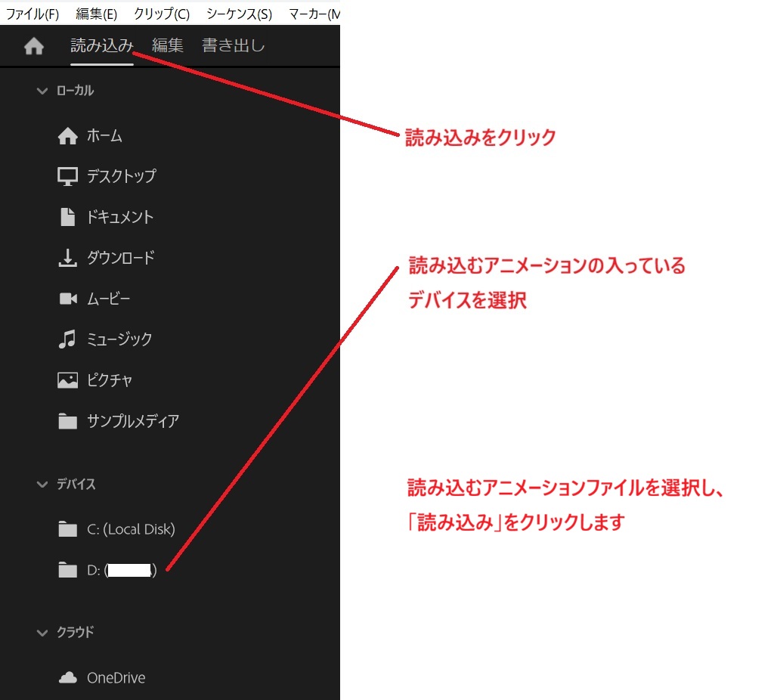Click the cloud icon beside OneDrive
The image size is (774, 700).
68,678
